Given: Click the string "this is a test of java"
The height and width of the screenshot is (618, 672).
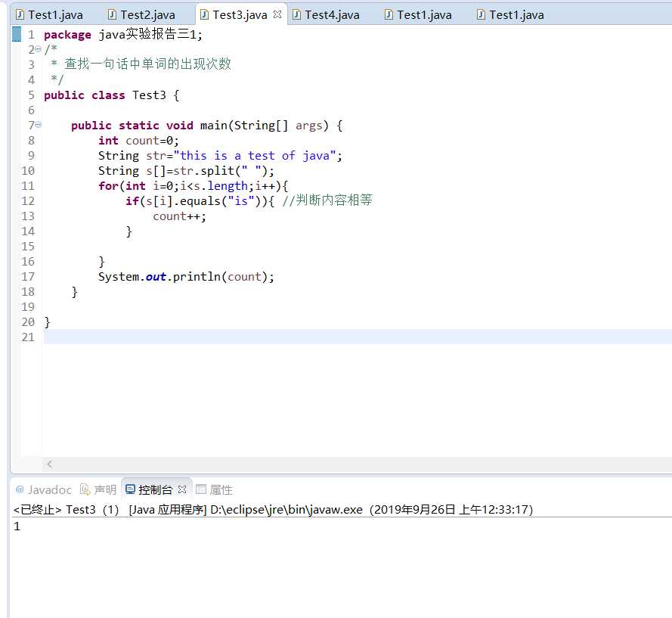Looking at the screenshot, I should [x=255, y=155].
